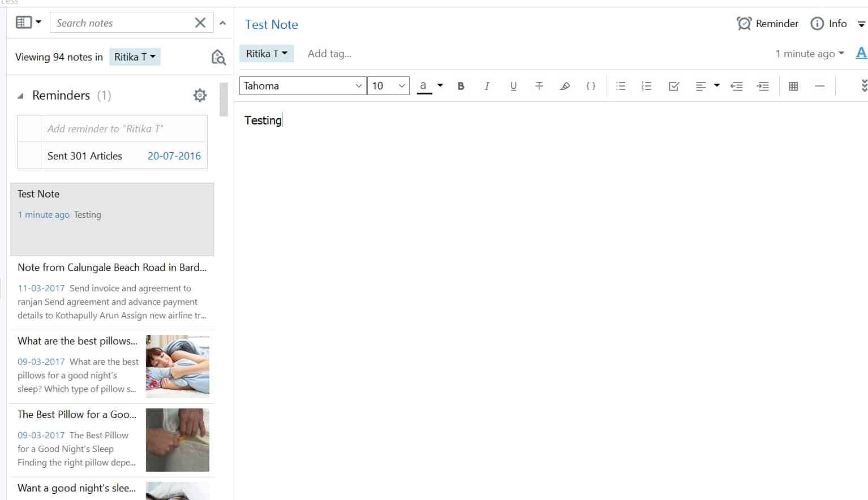Insert a table
The height and width of the screenshot is (500, 868).
(x=793, y=86)
